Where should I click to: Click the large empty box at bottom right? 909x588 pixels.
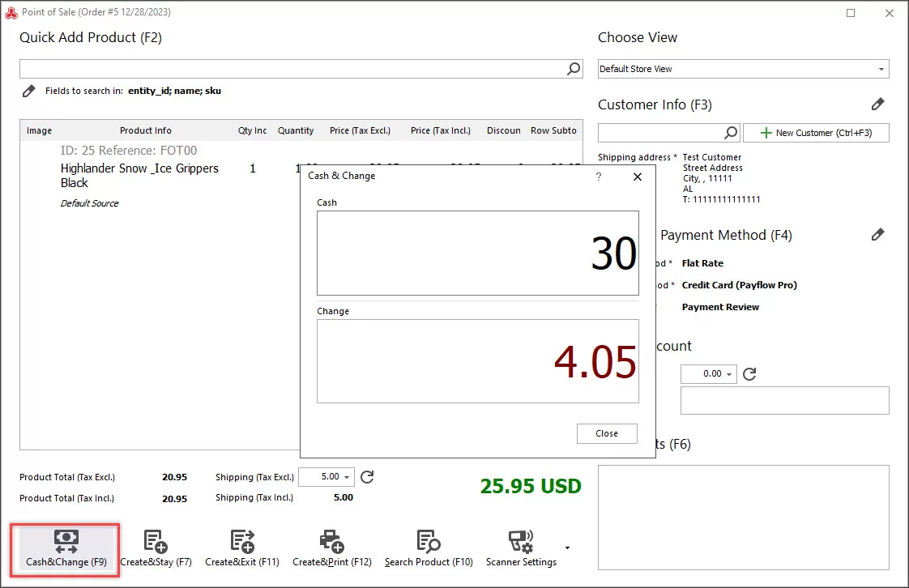(743, 518)
